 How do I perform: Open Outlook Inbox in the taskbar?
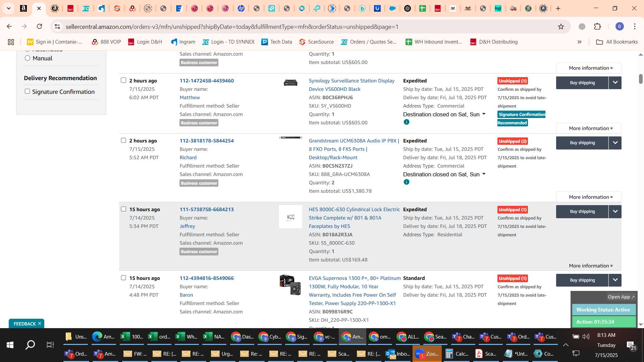point(398,354)
